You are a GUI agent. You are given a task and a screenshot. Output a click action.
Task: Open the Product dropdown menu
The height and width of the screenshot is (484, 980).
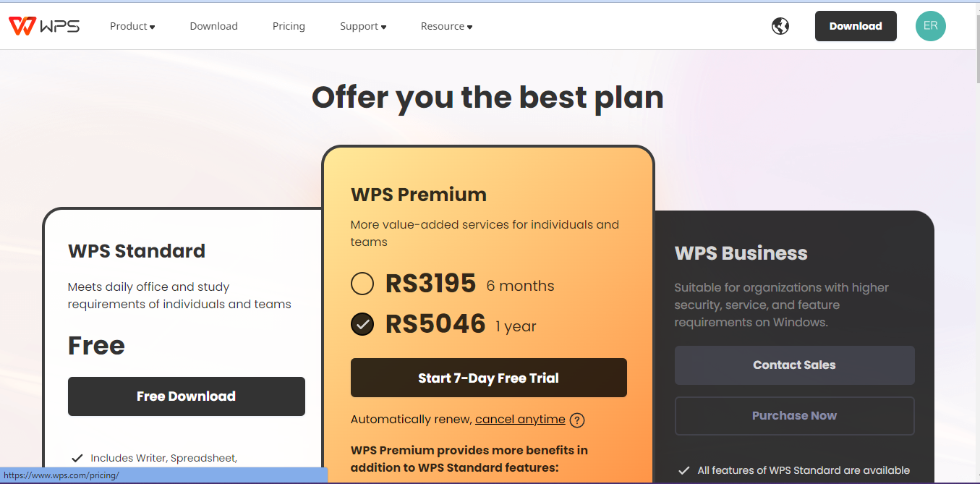point(132,26)
